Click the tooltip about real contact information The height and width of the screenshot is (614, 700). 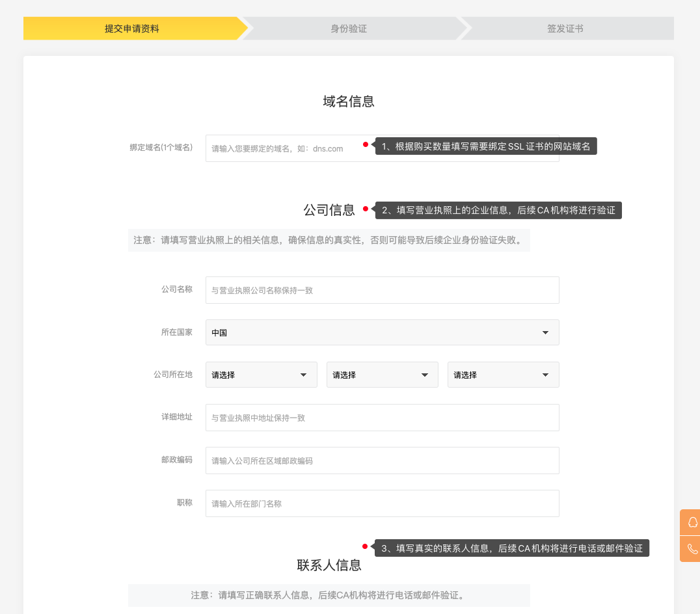512,548
